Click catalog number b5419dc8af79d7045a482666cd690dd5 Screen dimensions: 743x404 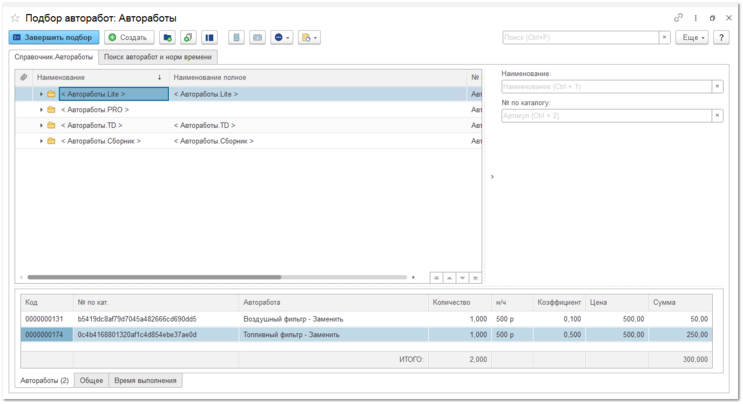pyautogui.click(x=137, y=319)
